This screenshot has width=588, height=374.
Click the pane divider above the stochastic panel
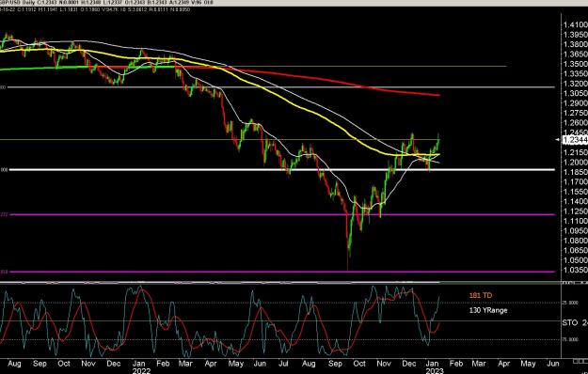point(280,283)
